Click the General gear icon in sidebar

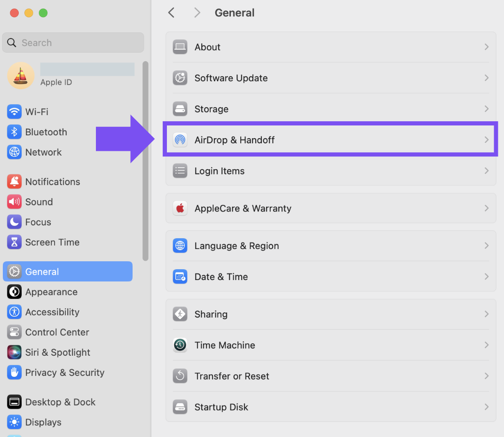(14, 272)
